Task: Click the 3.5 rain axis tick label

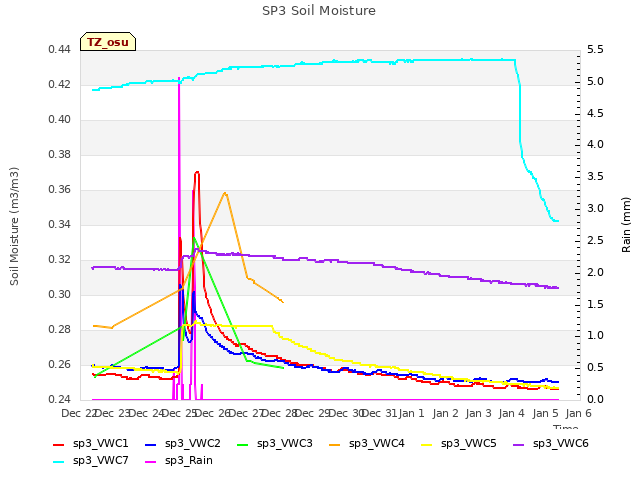Action: [595, 176]
